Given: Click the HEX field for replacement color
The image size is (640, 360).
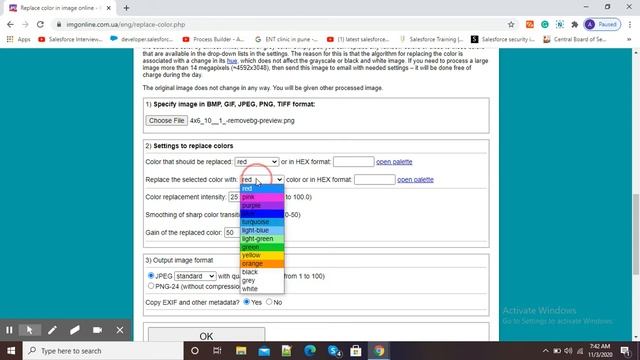Looking at the screenshot, I should [375, 180].
